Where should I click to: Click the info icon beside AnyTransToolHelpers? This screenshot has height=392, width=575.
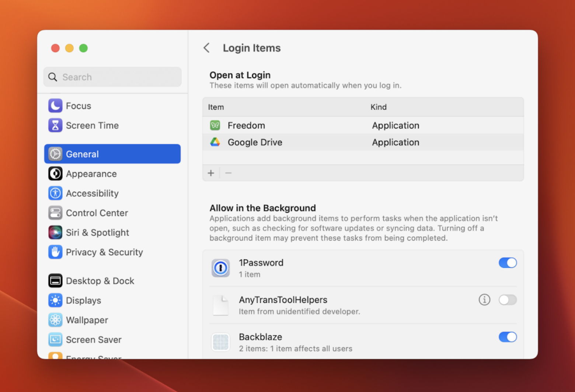pyautogui.click(x=484, y=300)
